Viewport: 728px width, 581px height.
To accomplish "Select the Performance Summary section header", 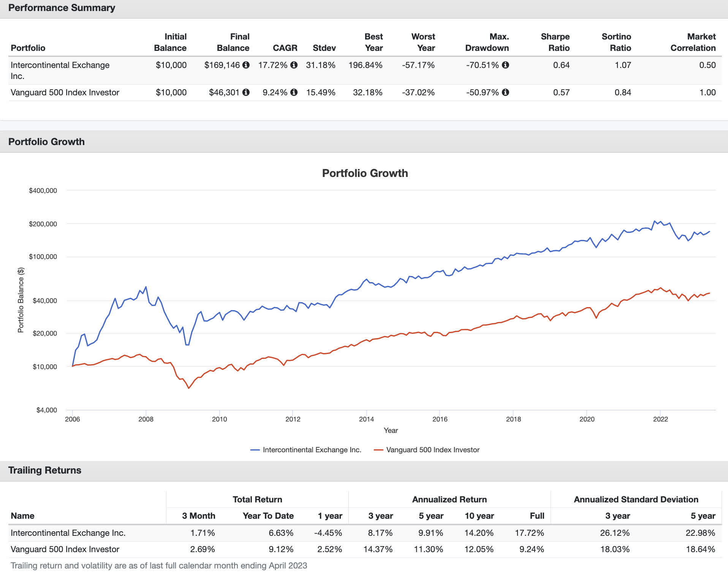I will pos(62,8).
